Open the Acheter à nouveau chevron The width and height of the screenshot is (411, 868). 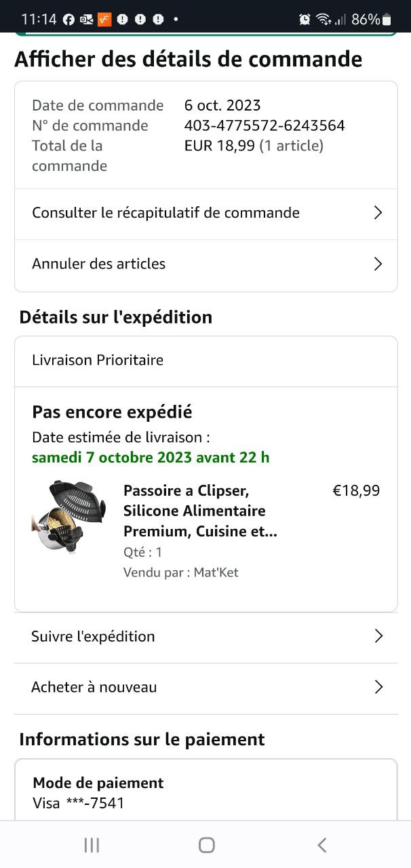tap(378, 687)
